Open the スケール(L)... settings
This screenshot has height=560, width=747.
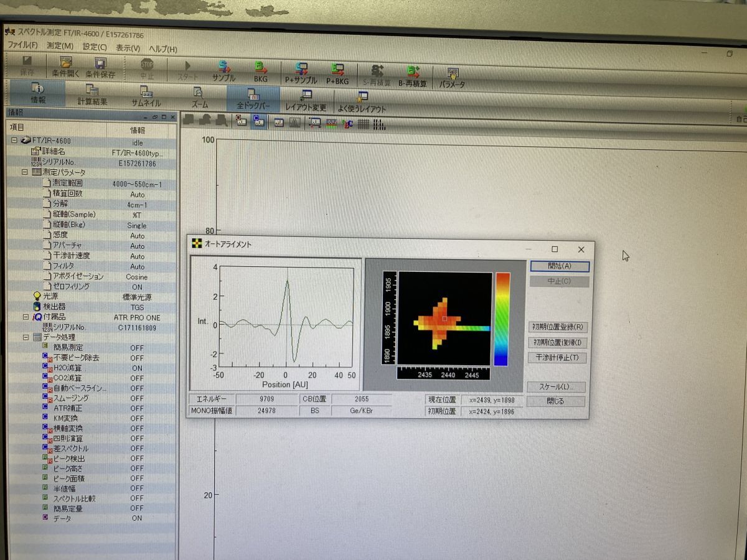557,387
